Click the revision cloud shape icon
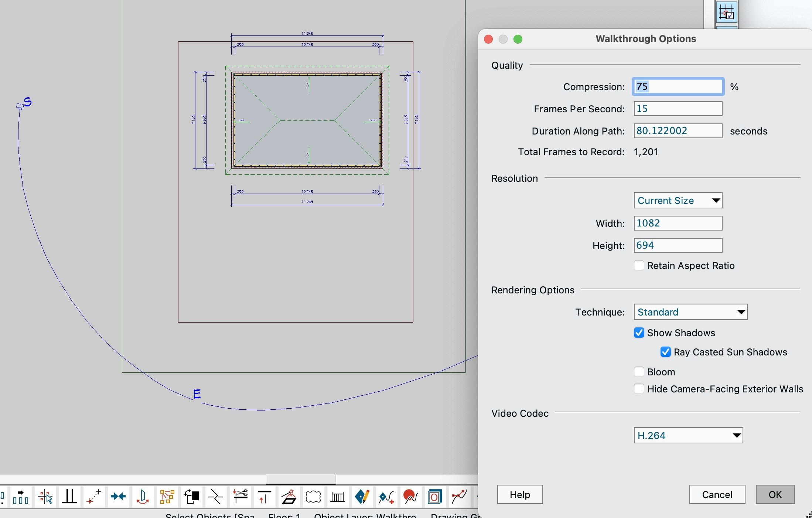The width and height of the screenshot is (812, 518). pos(313,497)
